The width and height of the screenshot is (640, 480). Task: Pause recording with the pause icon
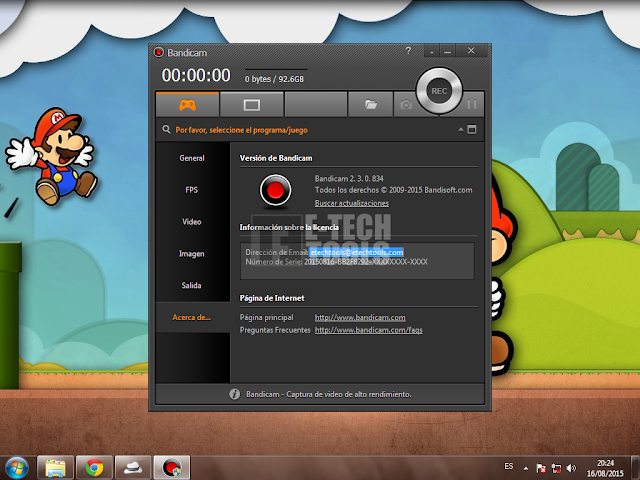tap(471, 104)
